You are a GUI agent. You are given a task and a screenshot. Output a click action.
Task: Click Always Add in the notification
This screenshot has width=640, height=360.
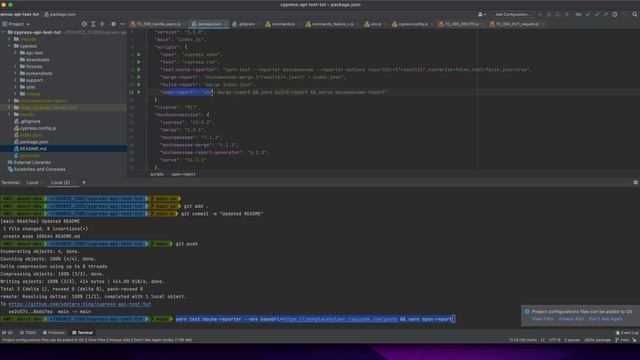pyautogui.click(x=571, y=319)
